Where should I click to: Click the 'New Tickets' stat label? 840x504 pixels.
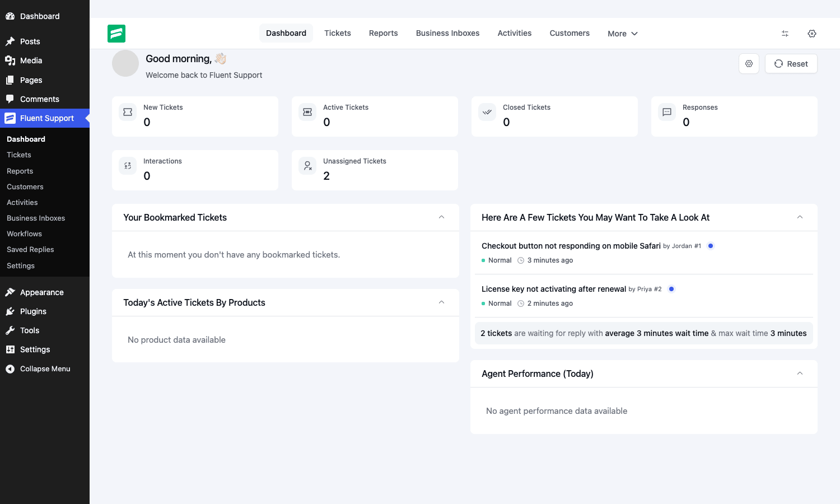tap(163, 108)
